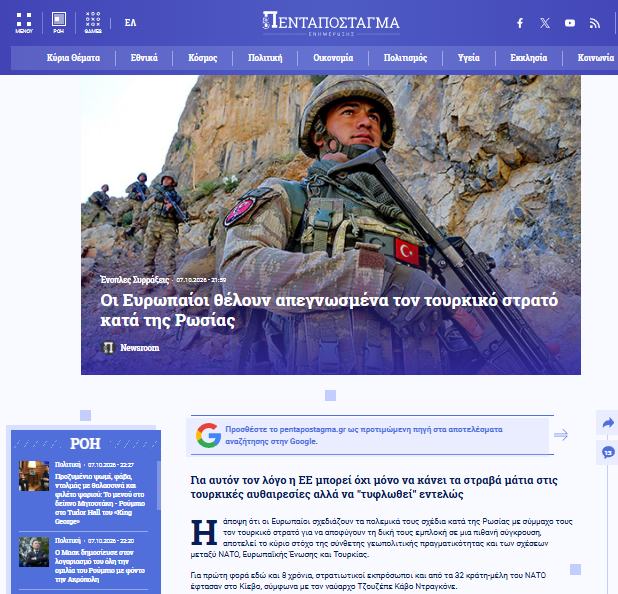Open Newsroom author avatar

tap(108, 348)
